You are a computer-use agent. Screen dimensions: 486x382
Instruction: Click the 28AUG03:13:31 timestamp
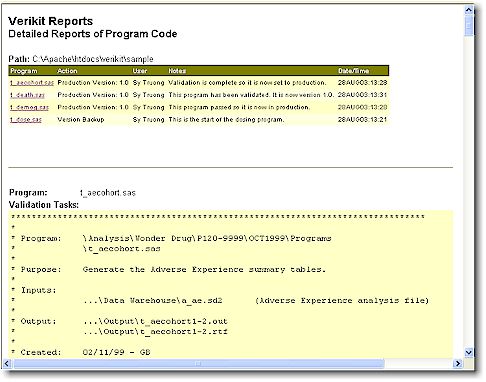pos(362,95)
